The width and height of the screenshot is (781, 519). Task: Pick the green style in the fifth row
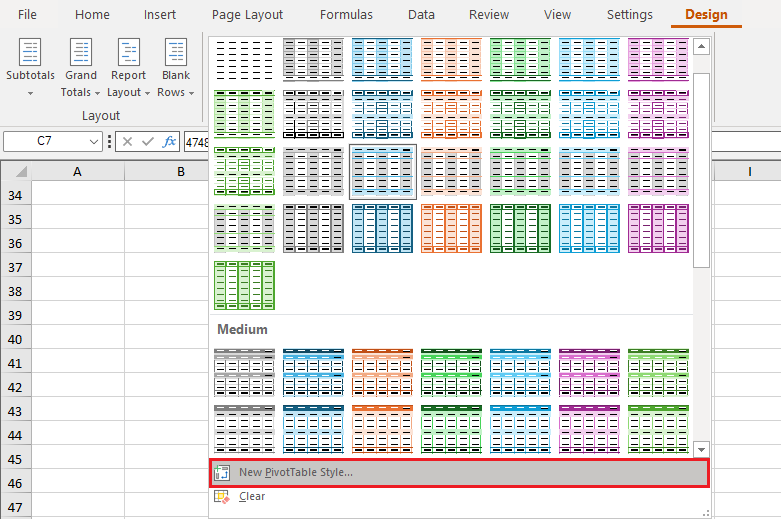244,285
